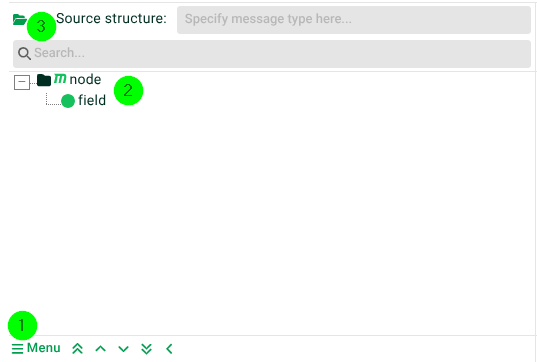Click the single up chevron icon
Image resolution: width=537 pixels, height=362 pixels.
point(101,349)
